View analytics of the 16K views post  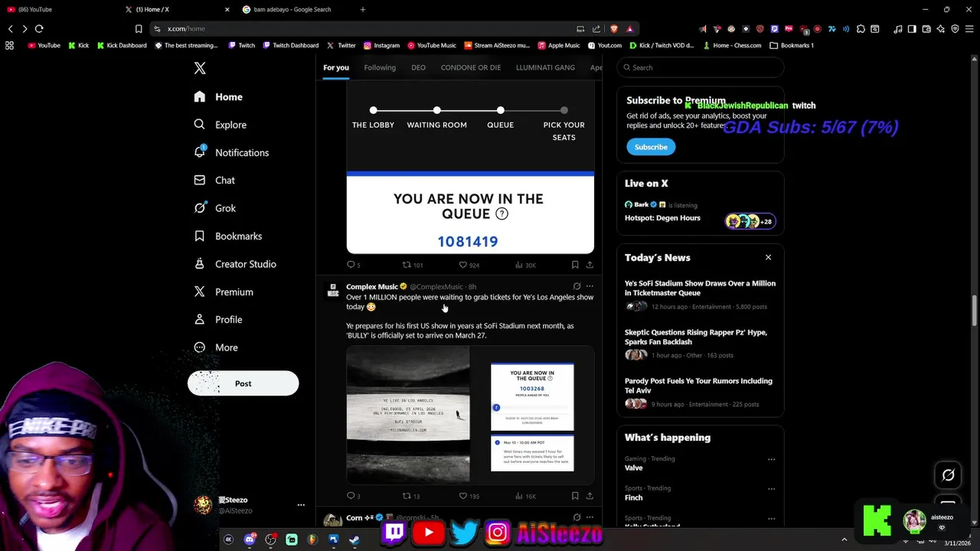pyautogui.click(x=525, y=496)
